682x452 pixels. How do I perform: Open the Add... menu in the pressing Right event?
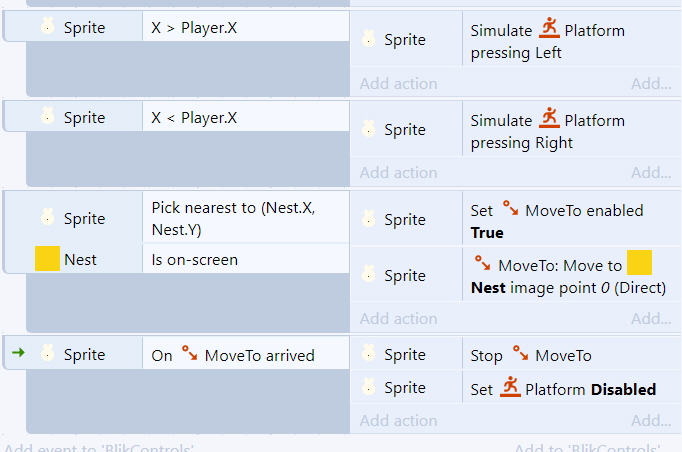click(x=651, y=173)
